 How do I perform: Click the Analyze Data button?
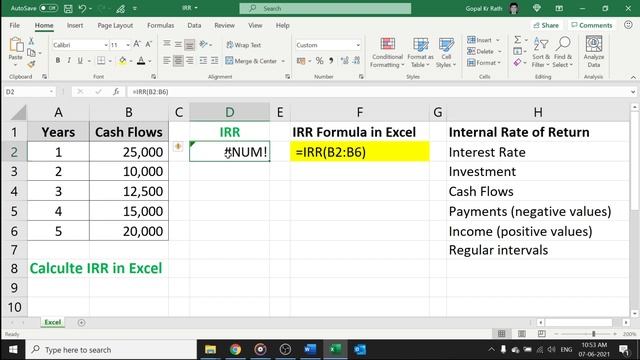(594, 52)
